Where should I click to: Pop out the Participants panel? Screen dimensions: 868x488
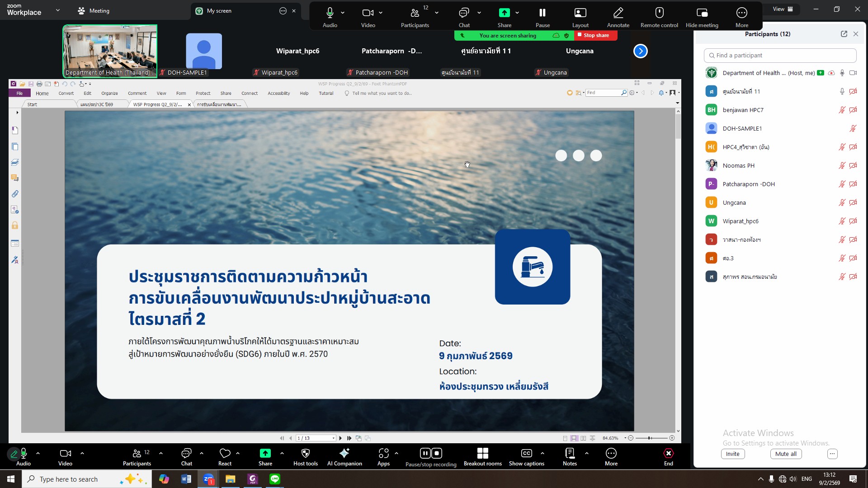point(844,34)
